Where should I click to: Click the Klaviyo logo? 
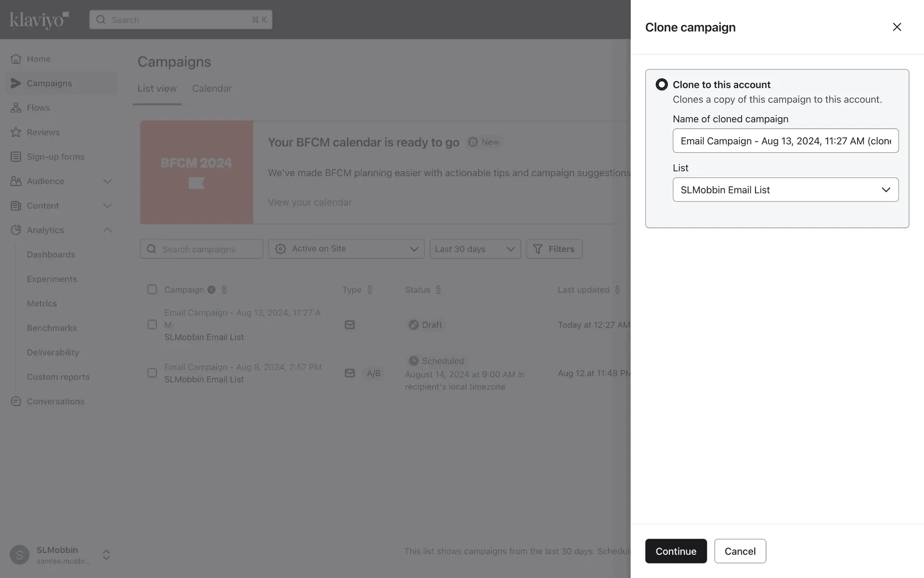pos(39,20)
